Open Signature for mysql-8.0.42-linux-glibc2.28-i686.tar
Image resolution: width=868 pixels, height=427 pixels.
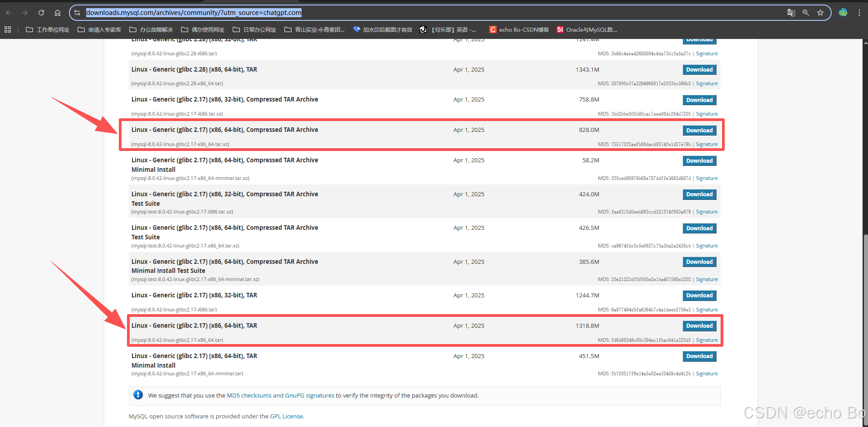(x=707, y=53)
